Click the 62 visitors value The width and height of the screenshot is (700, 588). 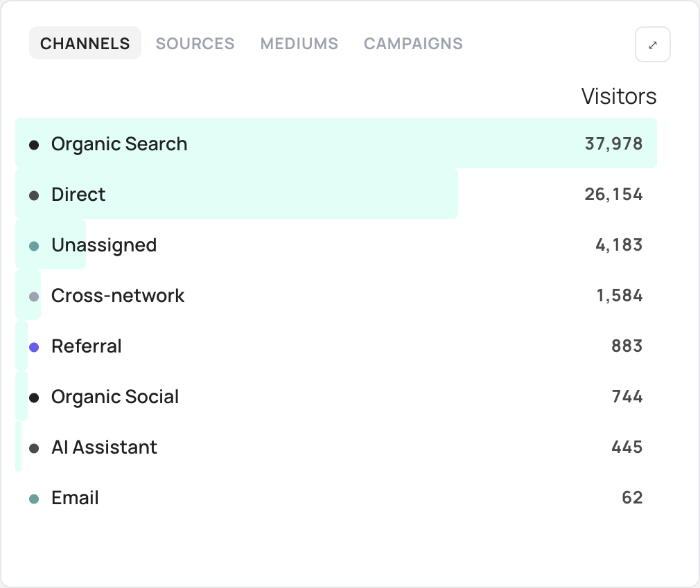[x=632, y=497]
